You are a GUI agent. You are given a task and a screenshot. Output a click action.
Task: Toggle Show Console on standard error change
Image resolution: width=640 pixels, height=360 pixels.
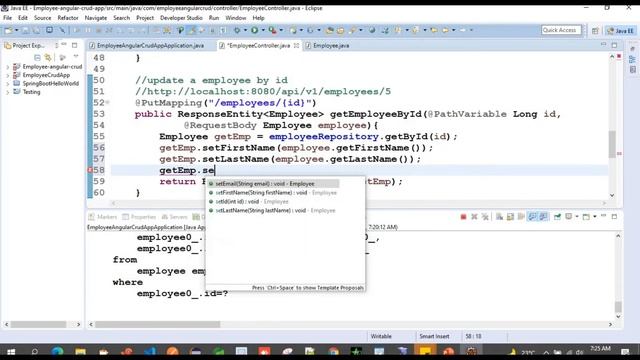tap(543, 217)
